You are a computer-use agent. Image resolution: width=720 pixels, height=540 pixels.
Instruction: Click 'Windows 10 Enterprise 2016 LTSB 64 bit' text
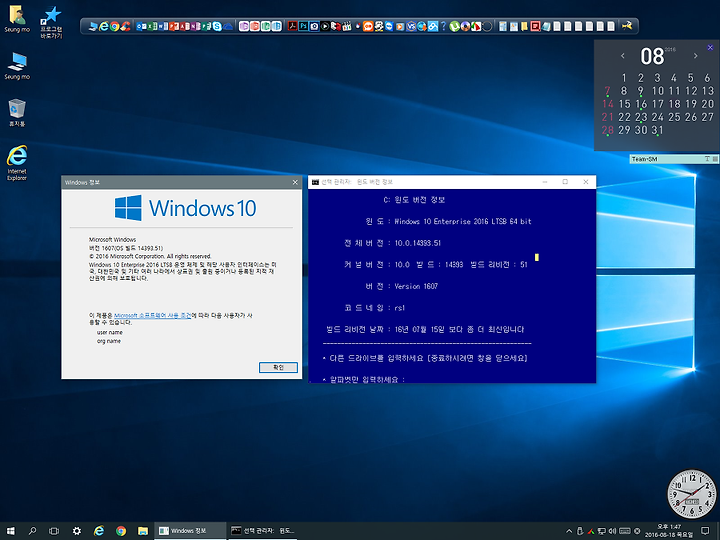[463, 221]
